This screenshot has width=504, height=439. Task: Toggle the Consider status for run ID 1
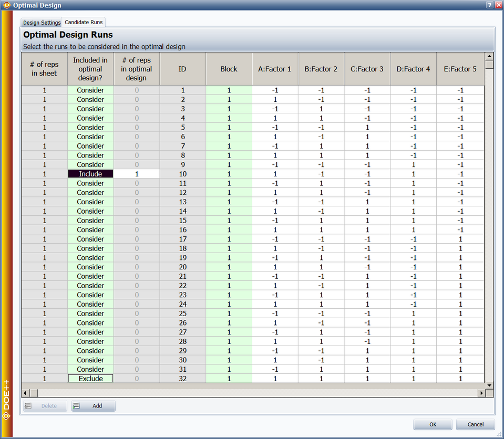(90, 90)
